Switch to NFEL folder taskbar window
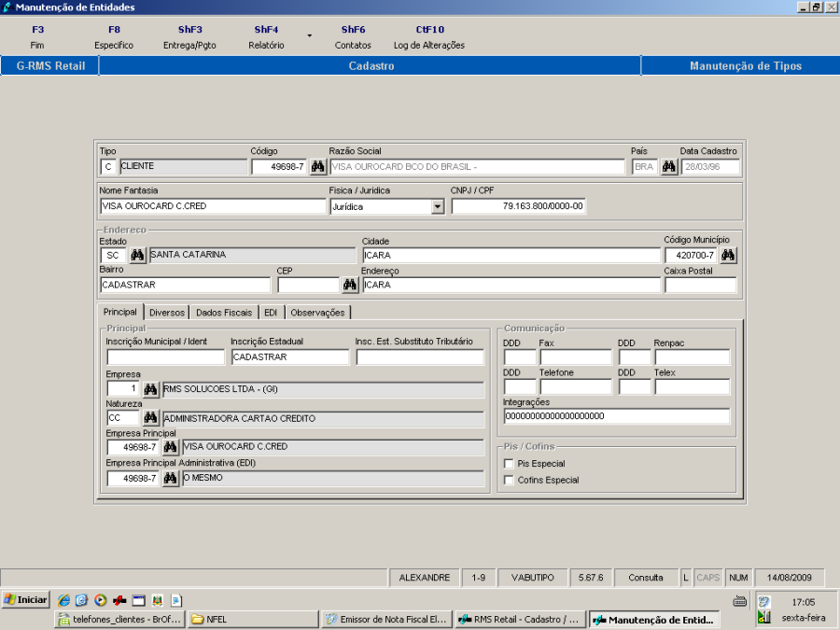This screenshot has height=630, width=840. coord(254,620)
